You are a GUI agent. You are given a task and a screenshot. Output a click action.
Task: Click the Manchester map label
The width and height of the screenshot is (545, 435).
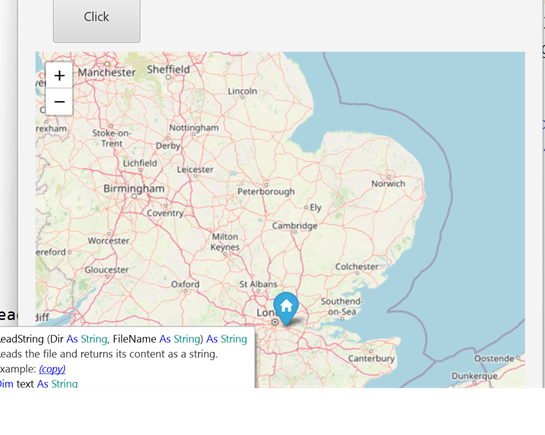coord(107,72)
